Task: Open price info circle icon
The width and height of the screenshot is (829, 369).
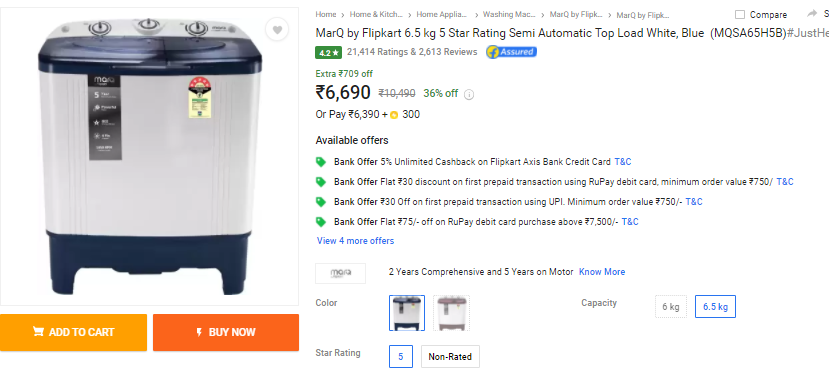Action: tap(469, 95)
